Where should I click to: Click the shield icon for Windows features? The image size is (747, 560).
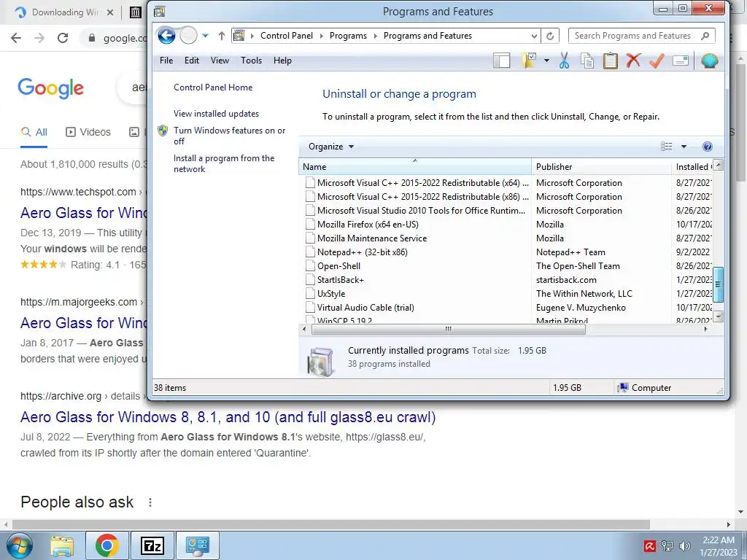tap(163, 131)
